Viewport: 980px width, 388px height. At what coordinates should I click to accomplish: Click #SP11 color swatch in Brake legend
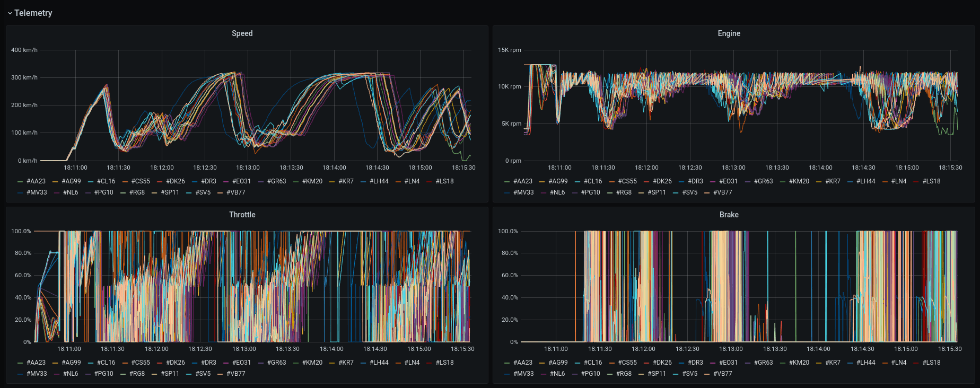coord(642,374)
